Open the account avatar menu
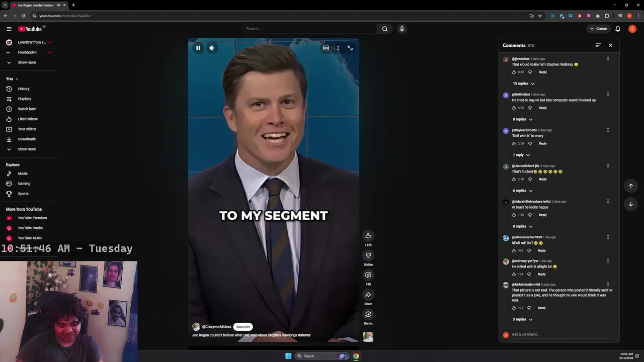This screenshot has width=644, height=362. tap(632, 29)
